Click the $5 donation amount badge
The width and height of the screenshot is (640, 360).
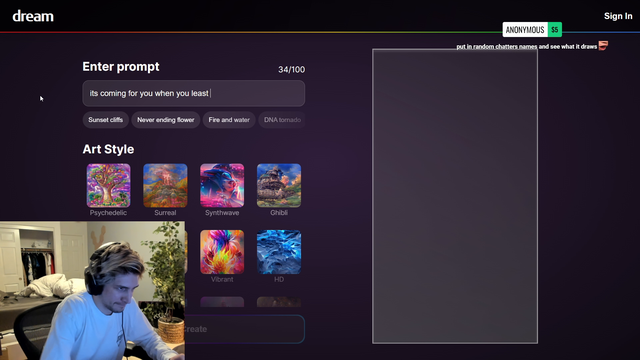coord(555,30)
